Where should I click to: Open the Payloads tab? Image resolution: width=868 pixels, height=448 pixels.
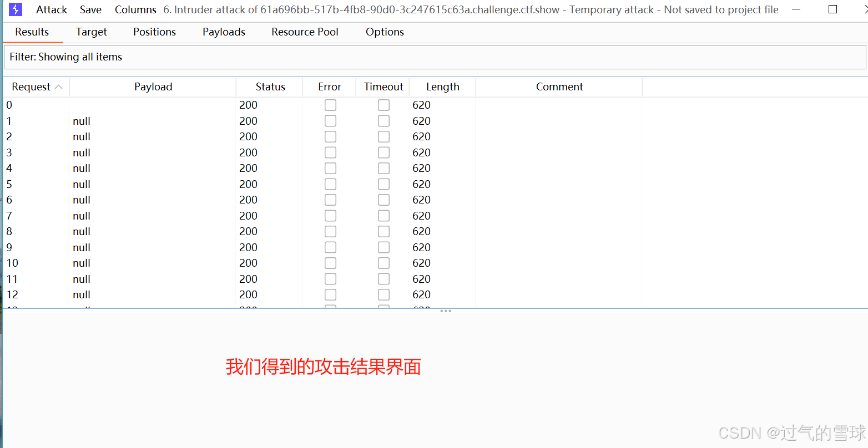(x=223, y=32)
